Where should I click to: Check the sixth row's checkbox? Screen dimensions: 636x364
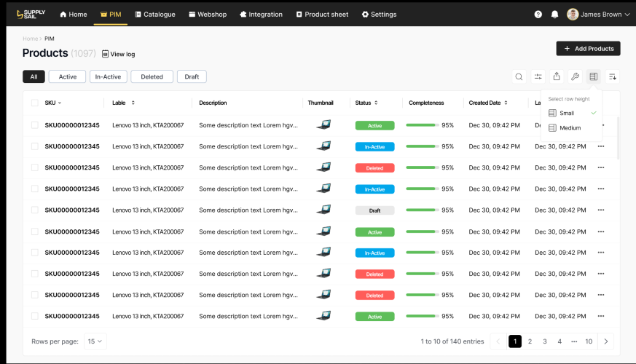(x=35, y=232)
